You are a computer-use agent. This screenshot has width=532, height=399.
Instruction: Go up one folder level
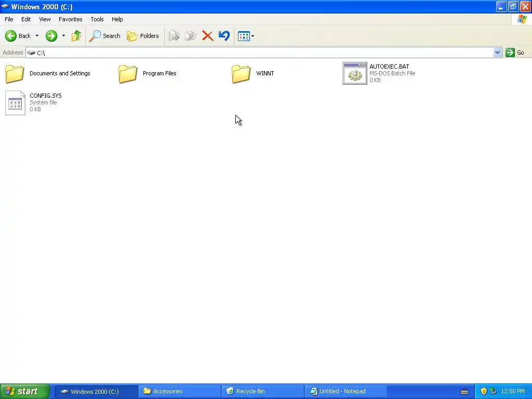[x=76, y=36]
